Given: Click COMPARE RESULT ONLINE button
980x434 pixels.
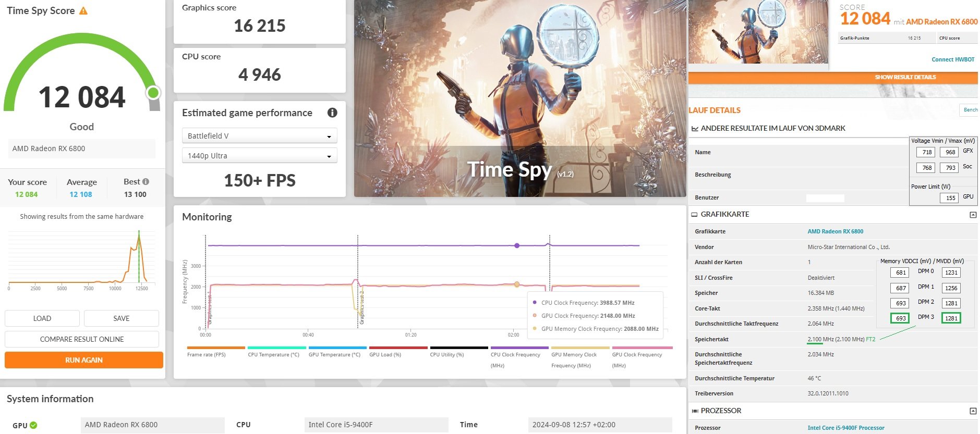Looking at the screenshot, I should click(82, 339).
